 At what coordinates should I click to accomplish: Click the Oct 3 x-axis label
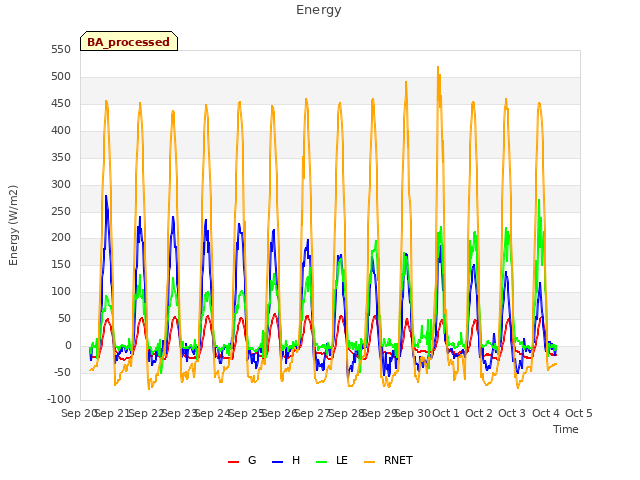512,413
